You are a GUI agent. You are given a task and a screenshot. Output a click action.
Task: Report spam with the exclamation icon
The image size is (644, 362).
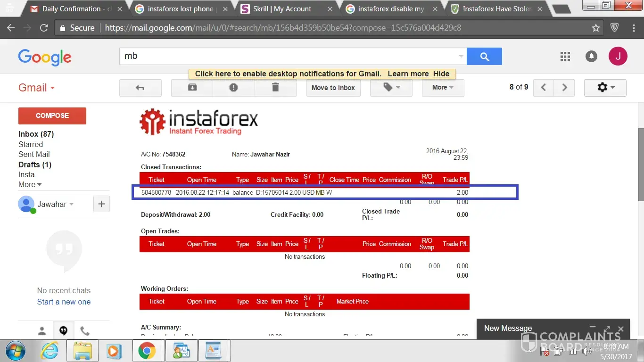click(233, 88)
